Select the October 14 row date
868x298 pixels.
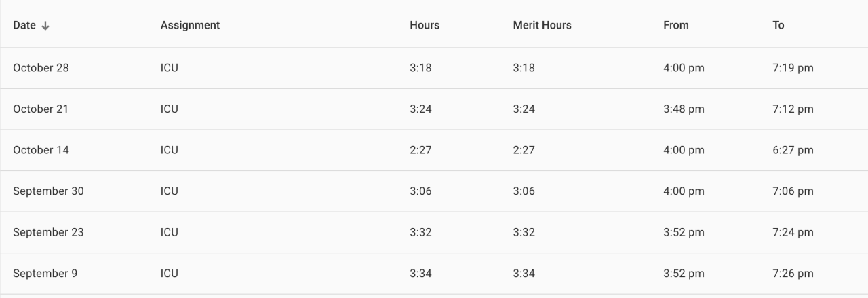[x=41, y=150]
